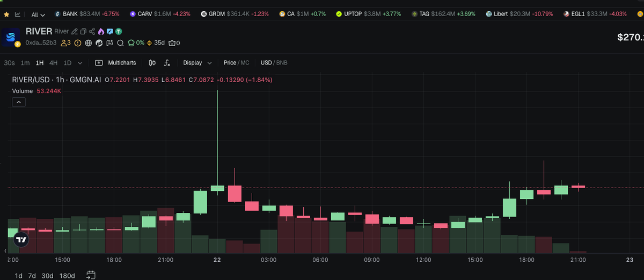The width and height of the screenshot is (644, 280).
Task: Select the 180d range
Action: tap(67, 276)
